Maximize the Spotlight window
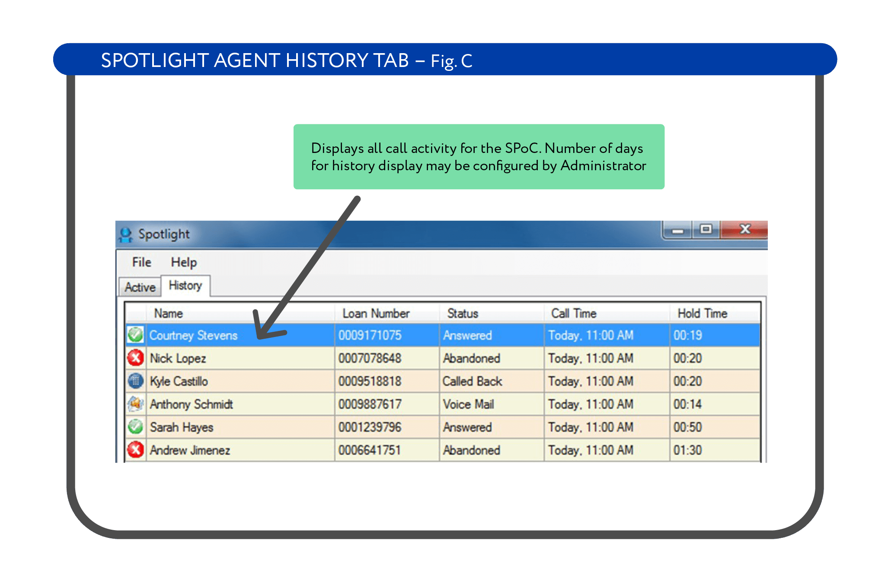This screenshot has height=588, width=875. tap(706, 229)
